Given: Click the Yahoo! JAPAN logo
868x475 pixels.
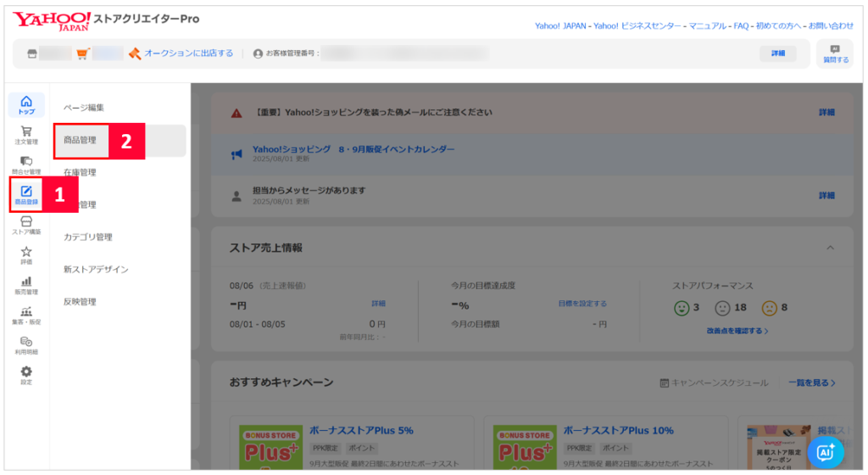Looking at the screenshot, I should pos(52,20).
